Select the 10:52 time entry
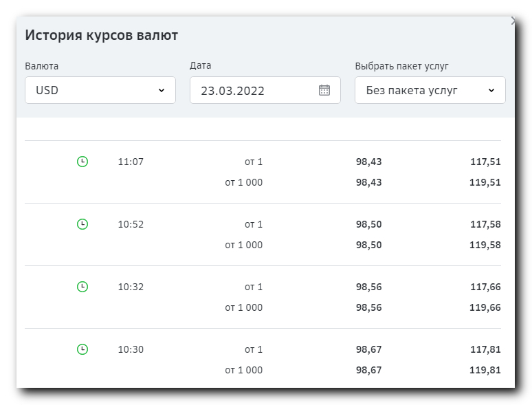The height and width of the screenshot is (405, 532). (131, 224)
